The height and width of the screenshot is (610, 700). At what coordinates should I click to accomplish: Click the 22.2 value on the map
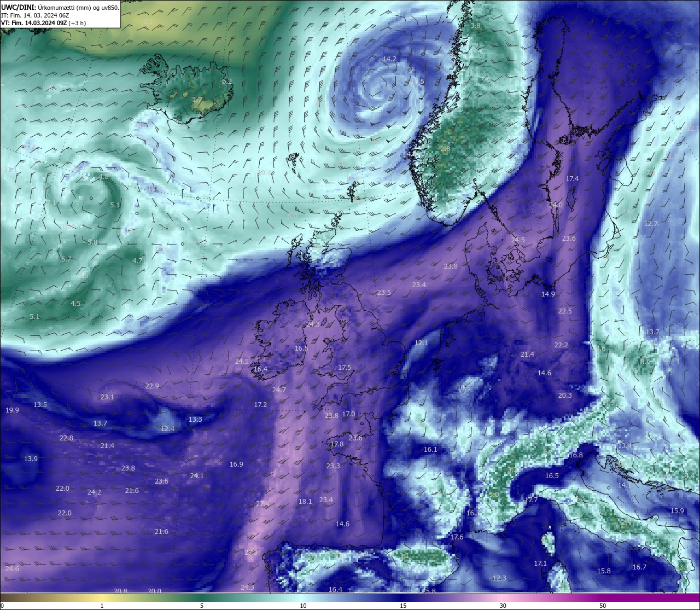[x=561, y=345]
